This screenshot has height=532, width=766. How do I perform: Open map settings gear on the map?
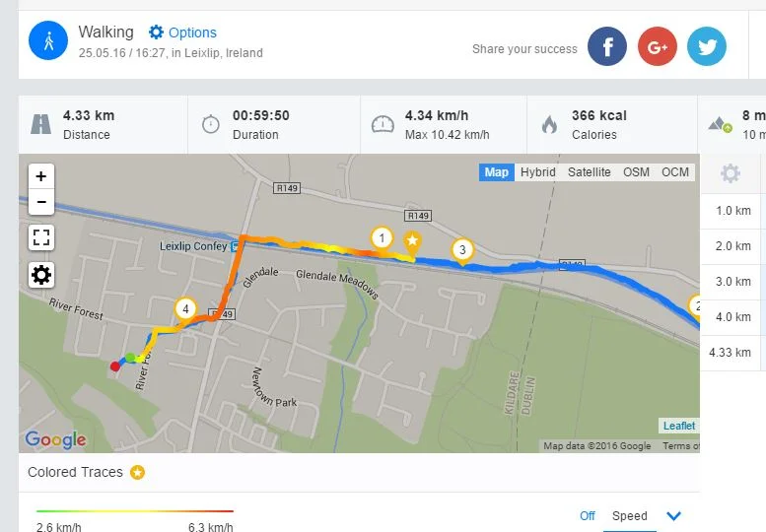41,275
